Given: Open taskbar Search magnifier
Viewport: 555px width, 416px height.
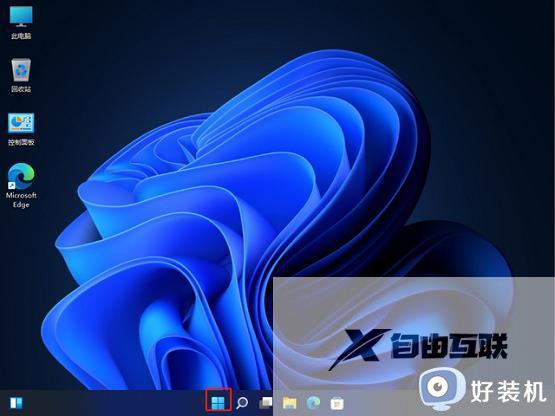Looking at the screenshot, I should tap(242, 403).
